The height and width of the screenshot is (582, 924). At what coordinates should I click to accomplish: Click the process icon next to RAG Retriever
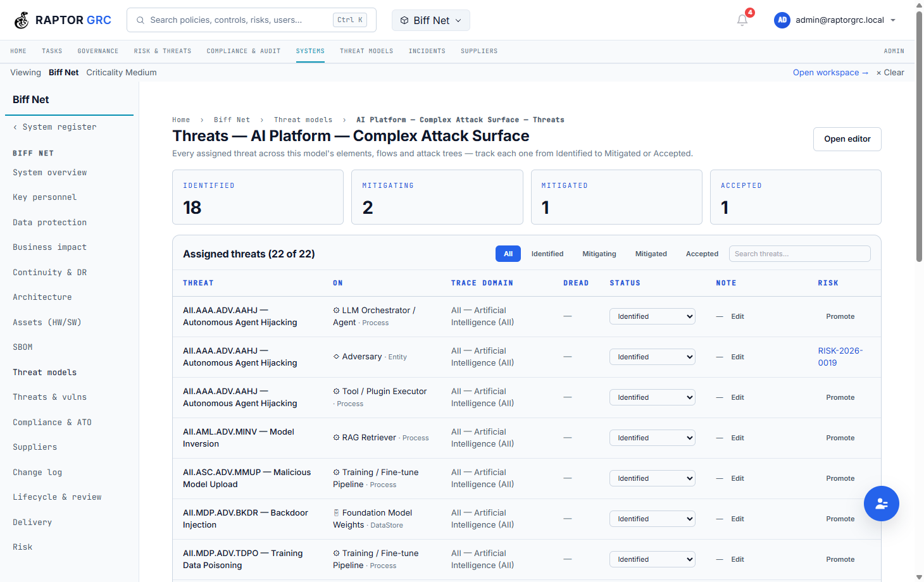click(x=337, y=437)
